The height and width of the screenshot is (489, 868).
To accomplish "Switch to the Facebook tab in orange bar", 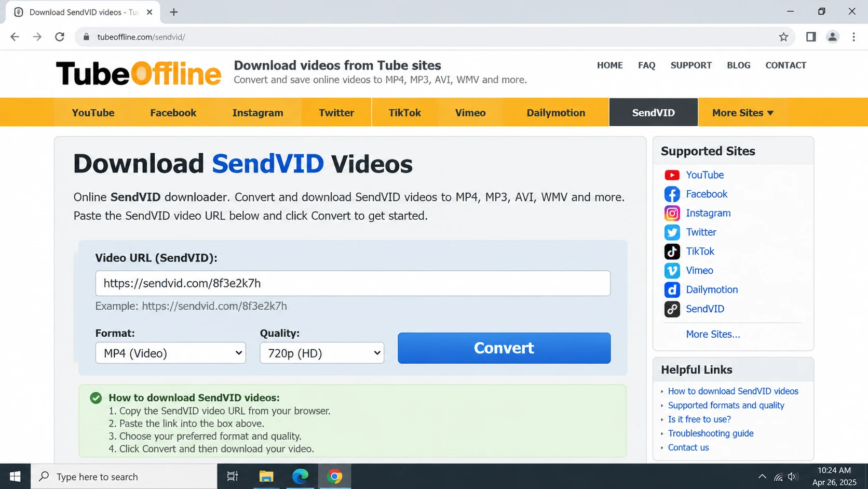I will pos(173,113).
